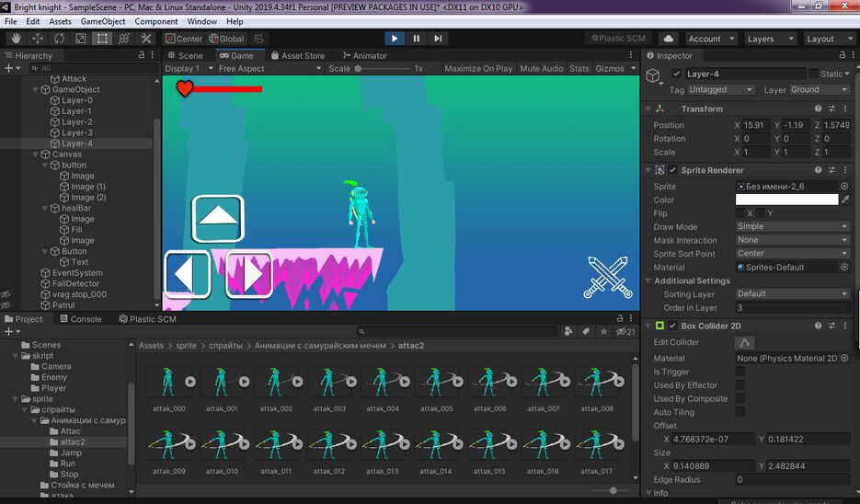Open custom editor tools icon
Image resolution: width=860 pixels, height=504 pixels.
tap(146, 39)
